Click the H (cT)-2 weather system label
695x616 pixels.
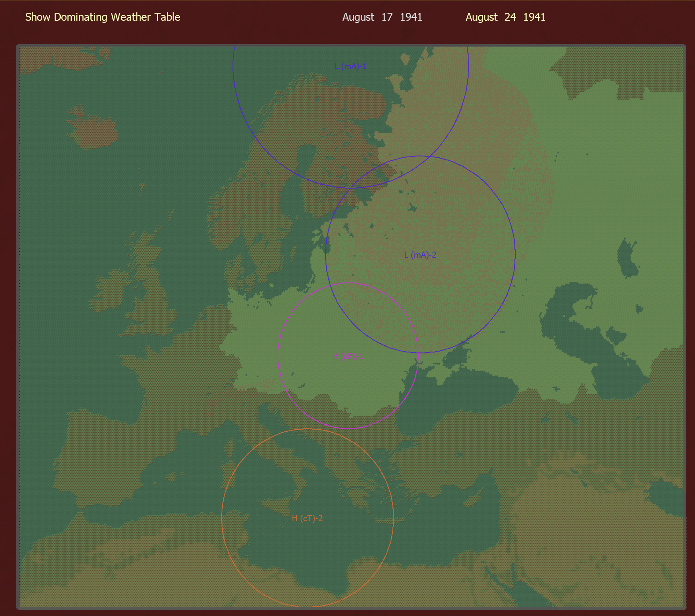[x=307, y=518]
